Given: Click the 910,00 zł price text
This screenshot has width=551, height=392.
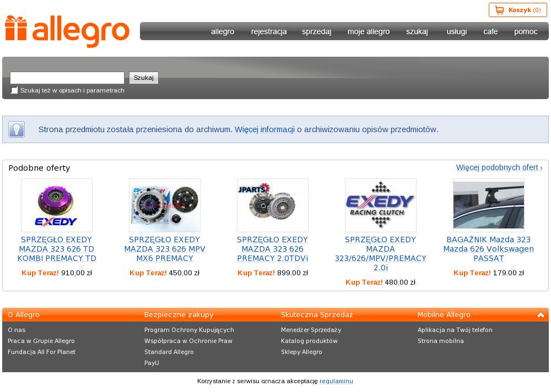Looking at the screenshot, I should point(76,273).
